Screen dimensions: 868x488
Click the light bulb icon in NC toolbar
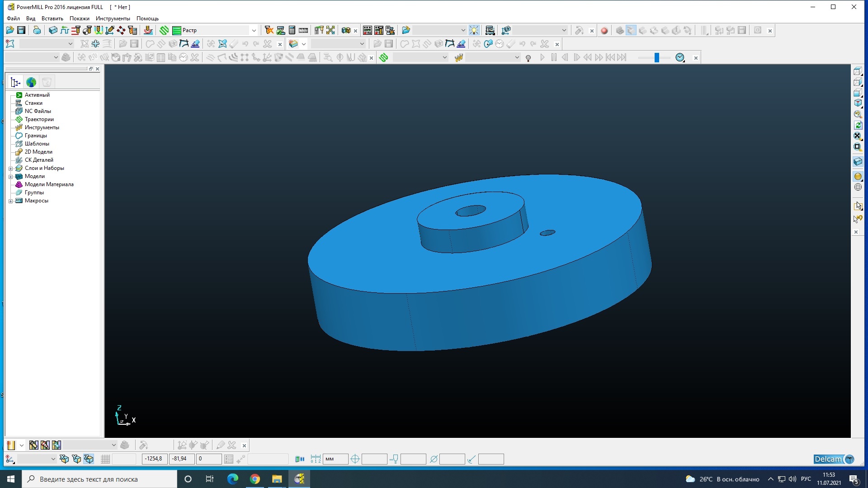474,30
